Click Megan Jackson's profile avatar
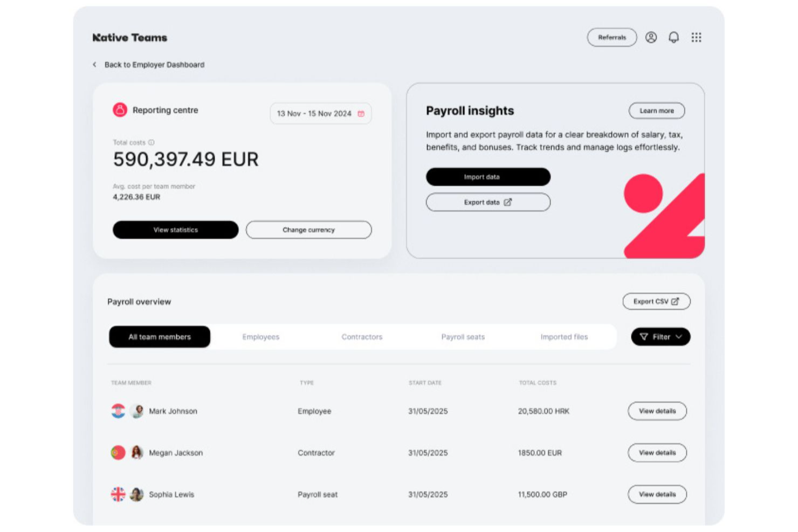 (x=136, y=453)
